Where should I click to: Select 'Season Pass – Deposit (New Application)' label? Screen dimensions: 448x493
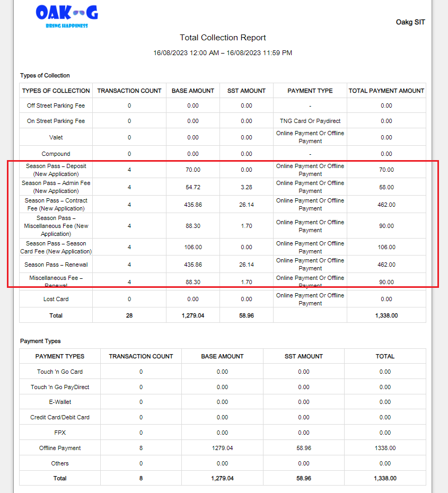56,170
